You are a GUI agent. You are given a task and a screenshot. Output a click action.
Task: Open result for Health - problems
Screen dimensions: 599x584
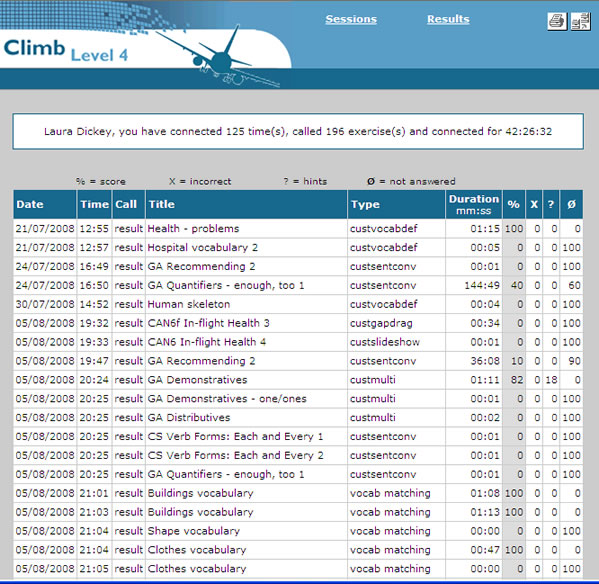point(128,229)
